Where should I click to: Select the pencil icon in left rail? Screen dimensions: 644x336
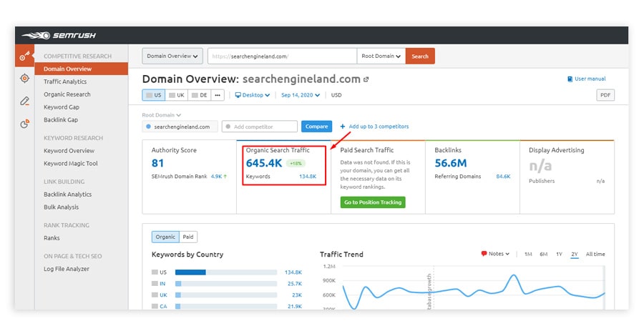click(x=24, y=101)
